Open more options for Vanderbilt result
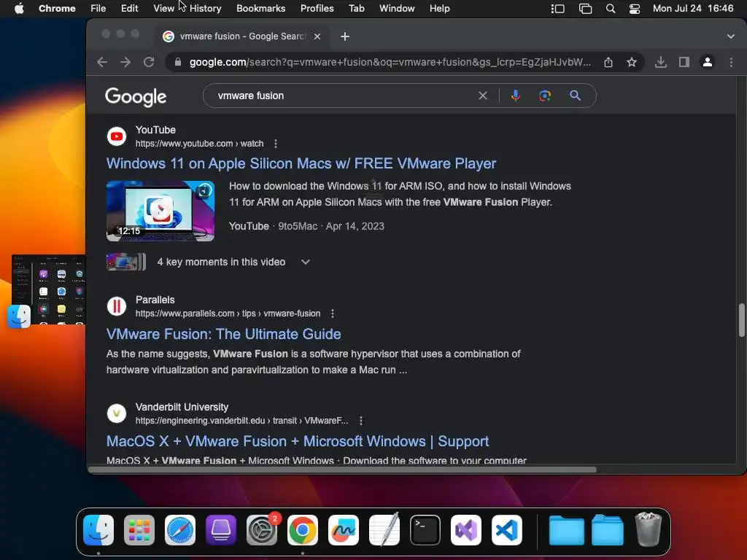 [x=360, y=421]
